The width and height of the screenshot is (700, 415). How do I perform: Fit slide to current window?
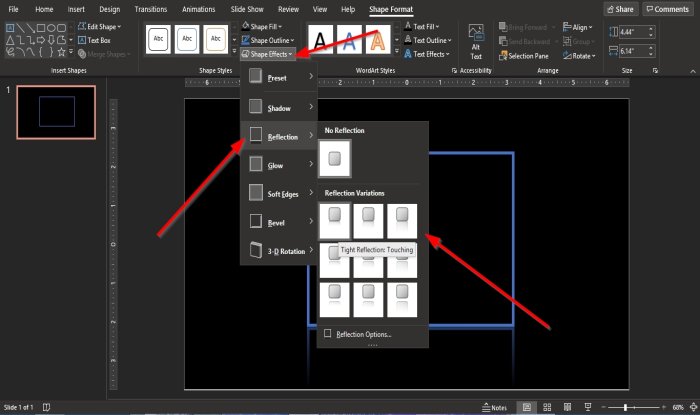pyautogui.click(x=693, y=407)
